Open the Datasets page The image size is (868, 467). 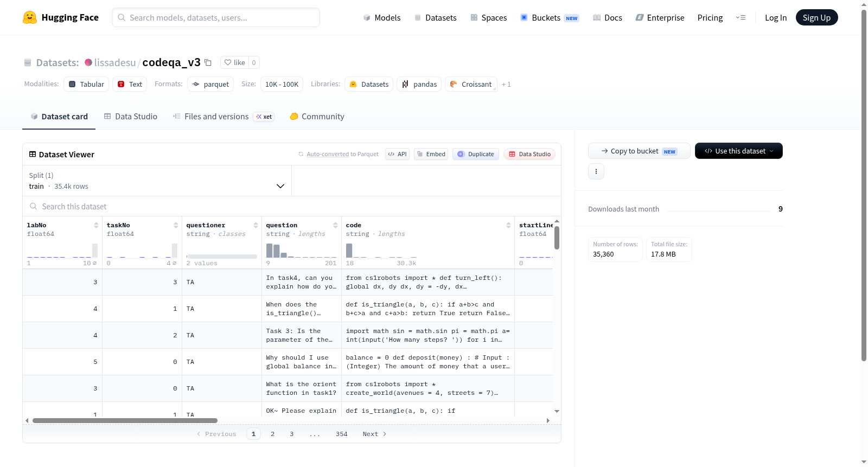point(435,17)
